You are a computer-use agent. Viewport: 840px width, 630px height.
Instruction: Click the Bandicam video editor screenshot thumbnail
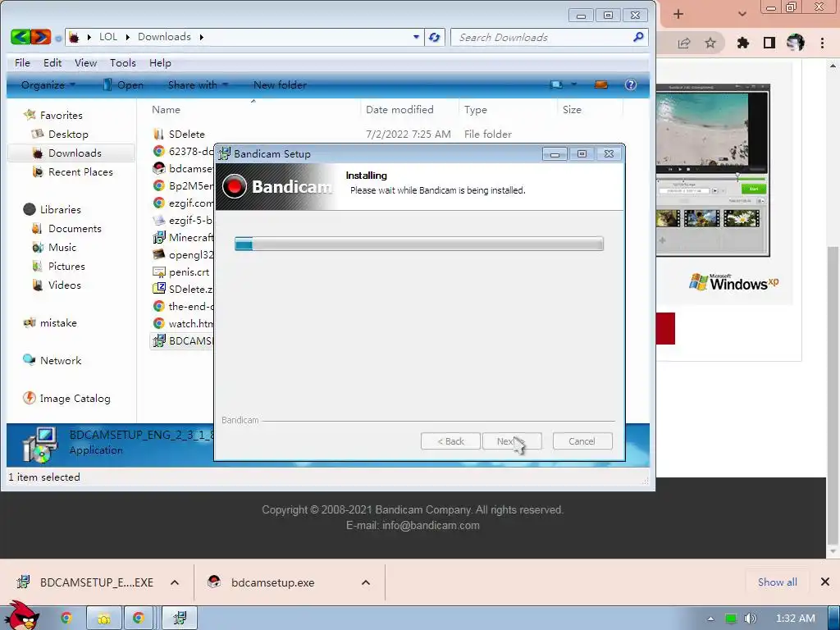pos(713,171)
